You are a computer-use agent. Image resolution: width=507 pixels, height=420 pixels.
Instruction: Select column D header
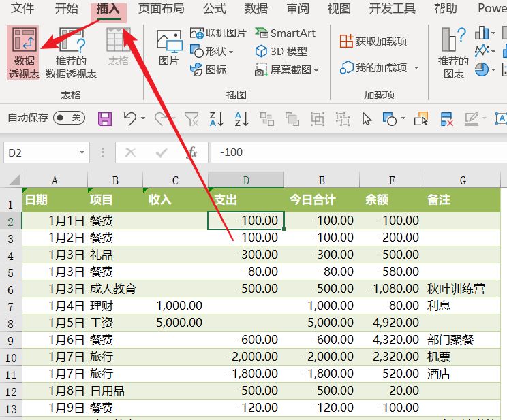coord(246,180)
